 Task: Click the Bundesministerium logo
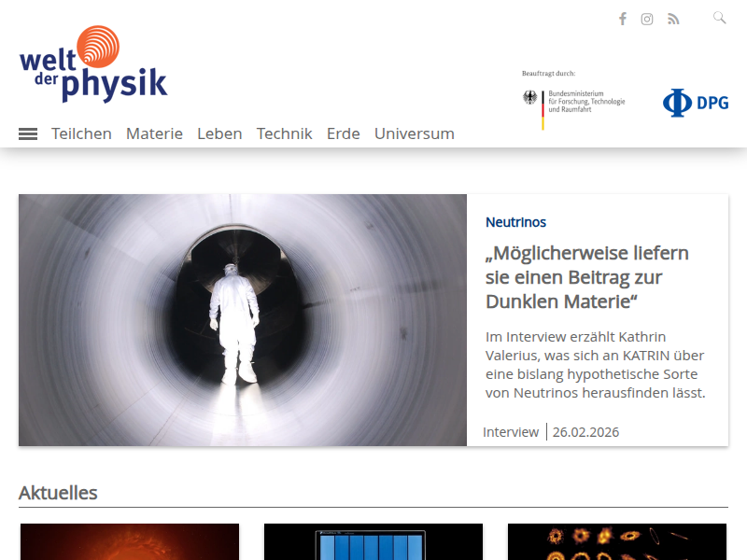coord(573,104)
